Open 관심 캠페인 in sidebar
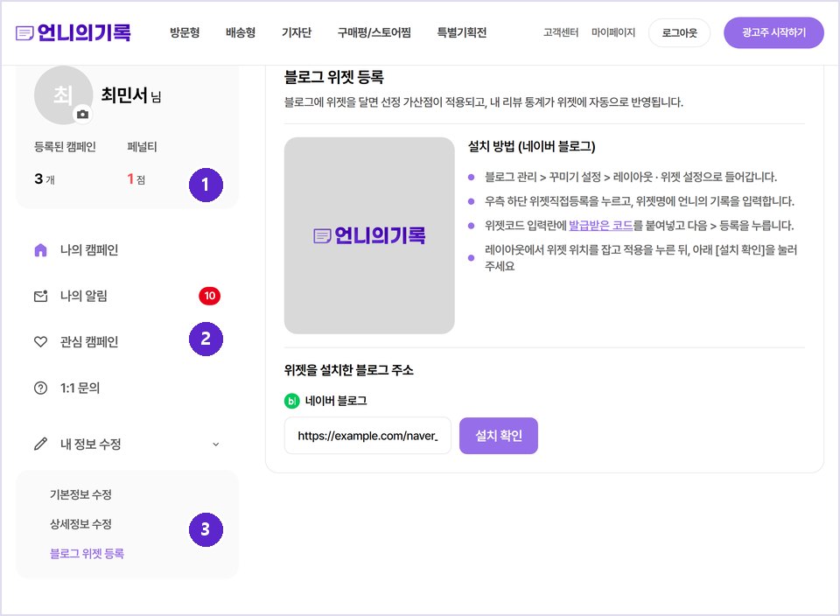This screenshot has height=616, width=840. 89,342
